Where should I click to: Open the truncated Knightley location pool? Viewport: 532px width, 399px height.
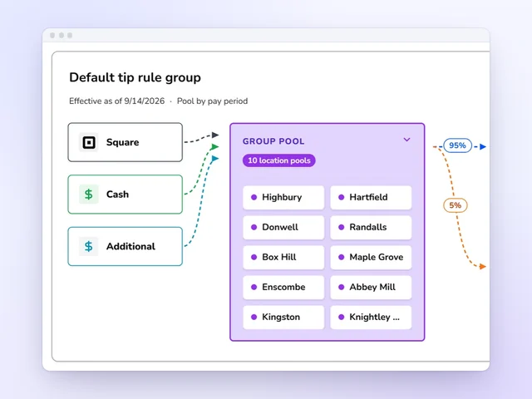point(371,317)
